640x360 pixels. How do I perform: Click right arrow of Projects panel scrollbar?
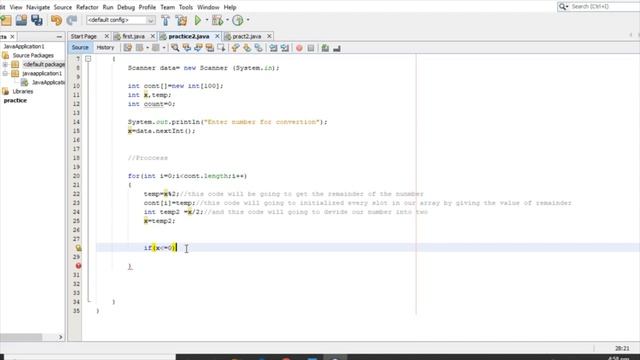(x=60, y=337)
